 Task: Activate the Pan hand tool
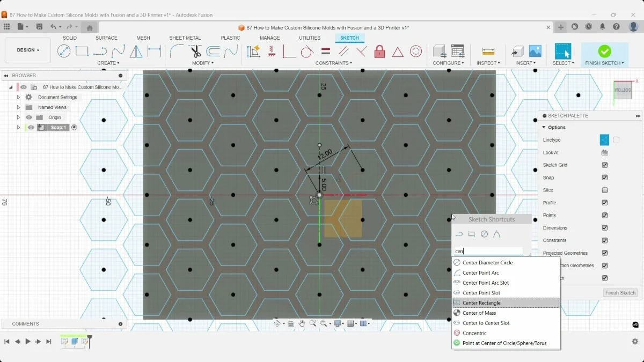(302, 323)
